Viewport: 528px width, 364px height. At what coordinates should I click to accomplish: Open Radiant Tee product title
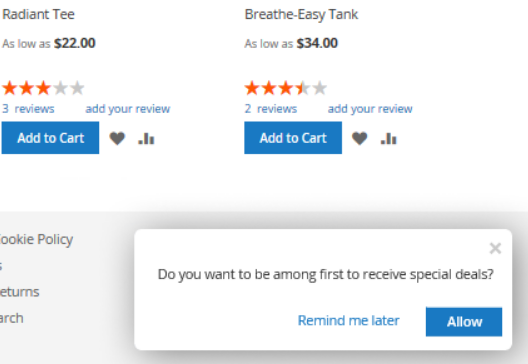38,14
